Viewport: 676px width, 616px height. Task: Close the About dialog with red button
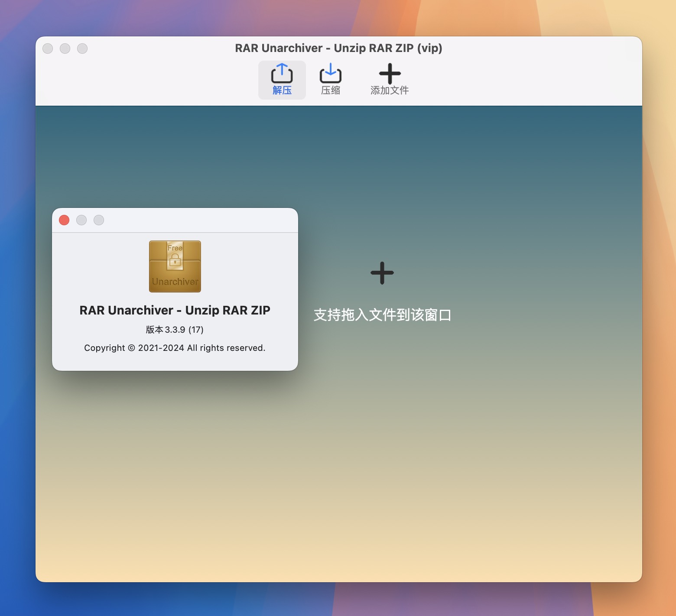pyautogui.click(x=64, y=220)
